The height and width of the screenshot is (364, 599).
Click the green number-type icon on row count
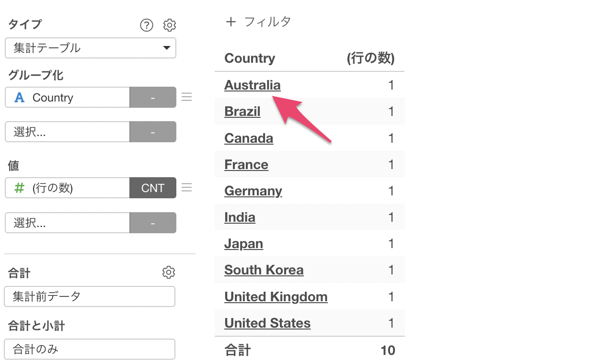(19, 188)
